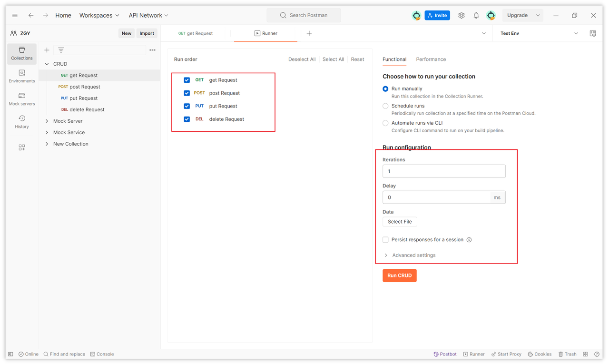Click the Import button

pos(147,33)
